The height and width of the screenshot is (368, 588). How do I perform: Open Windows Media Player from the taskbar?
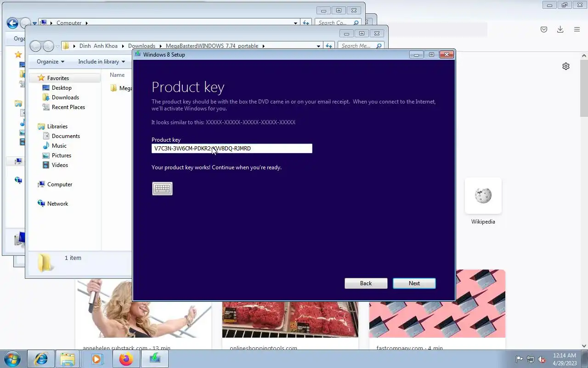(x=96, y=359)
